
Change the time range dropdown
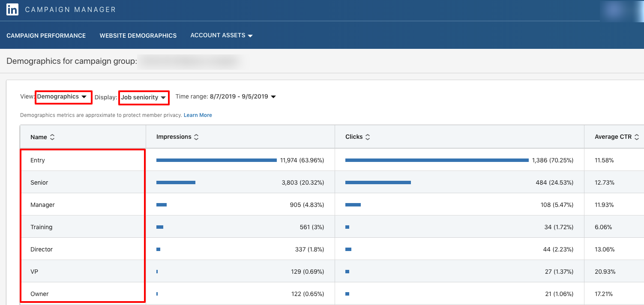click(243, 97)
